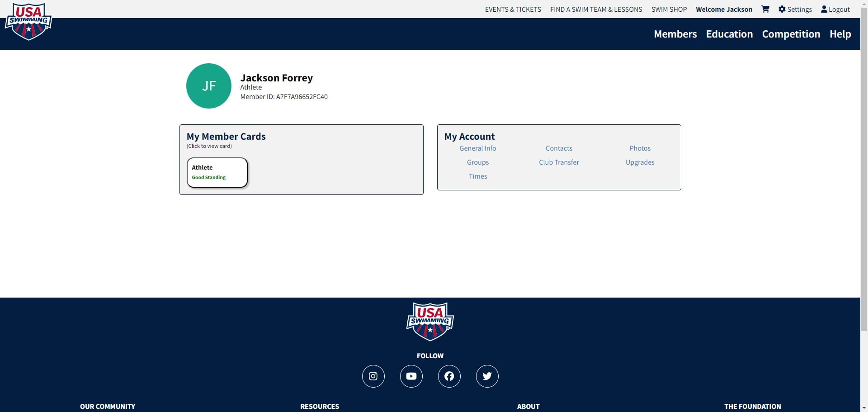Viewport: 868px width, 412px height.
Task: Go to Events & Tickets
Action: point(513,9)
